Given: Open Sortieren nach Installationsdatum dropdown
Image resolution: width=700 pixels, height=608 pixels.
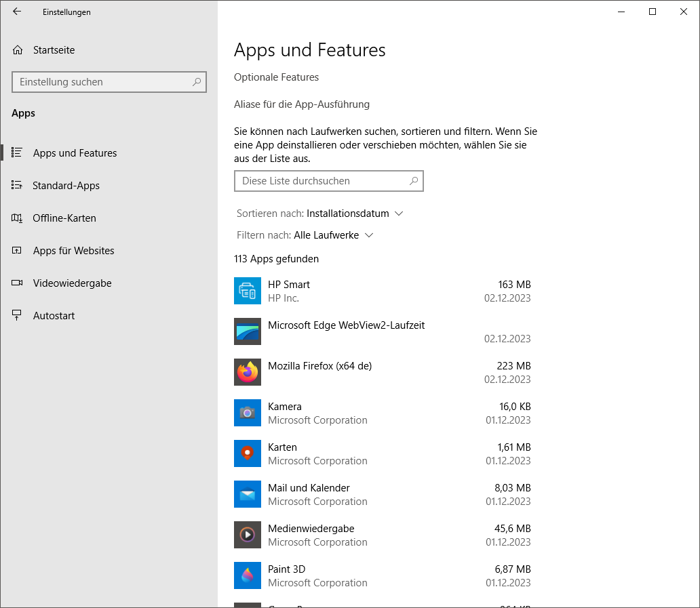Looking at the screenshot, I should [x=319, y=214].
